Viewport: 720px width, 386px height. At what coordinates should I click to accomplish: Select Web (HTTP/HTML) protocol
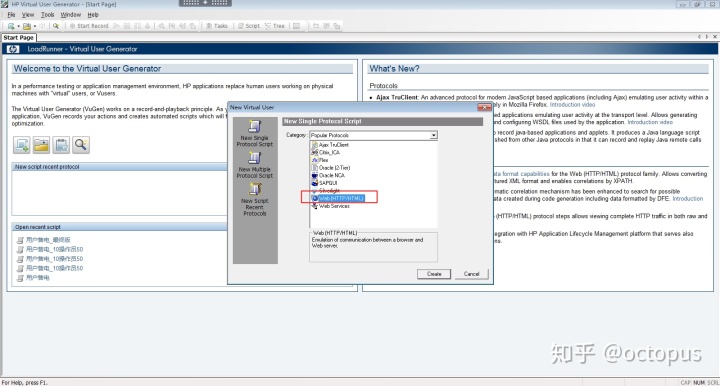[341, 198]
